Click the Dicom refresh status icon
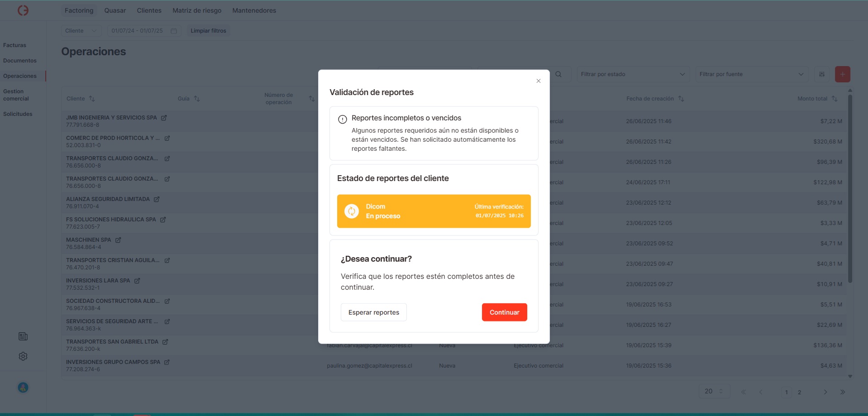 [x=351, y=211]
